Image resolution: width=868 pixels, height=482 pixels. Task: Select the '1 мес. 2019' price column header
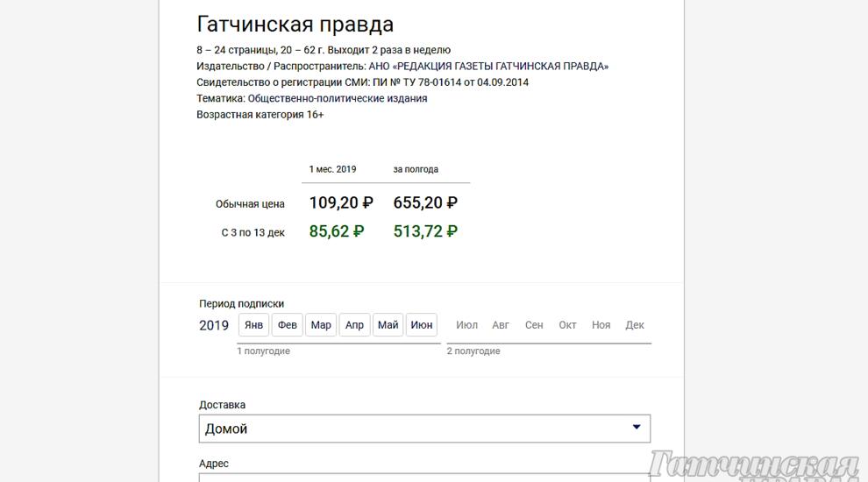(332, 169)
